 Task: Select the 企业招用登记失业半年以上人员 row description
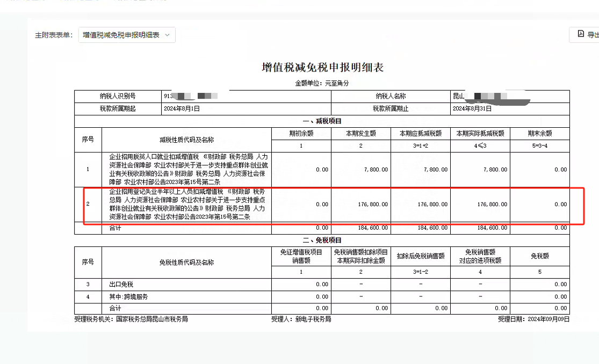pyautogui.click(x=186, y=204)
